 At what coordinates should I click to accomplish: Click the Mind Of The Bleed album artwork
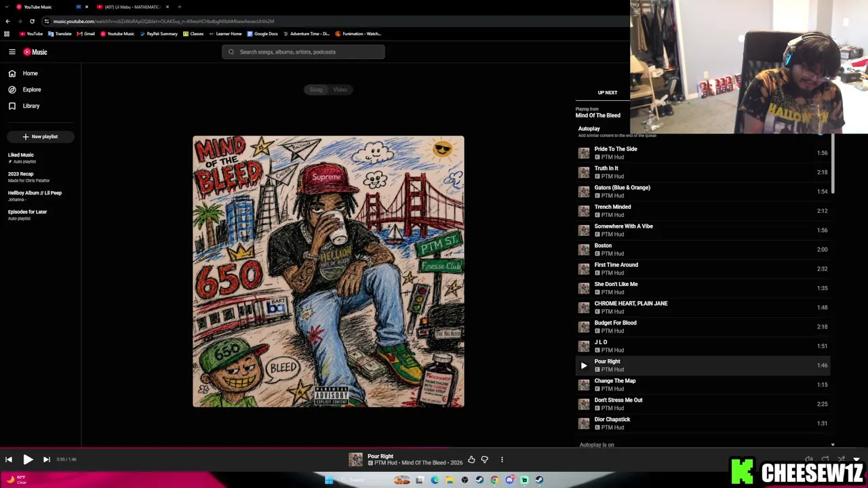click(x=328, y=271)
